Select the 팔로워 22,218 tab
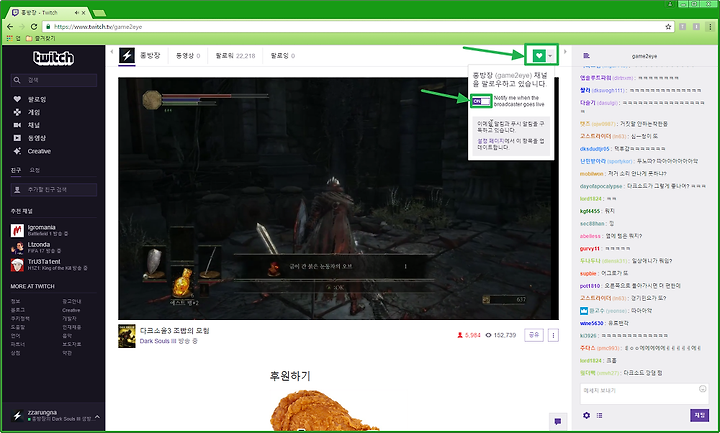This screenshot has width=720, height=433. pos(235,56)
